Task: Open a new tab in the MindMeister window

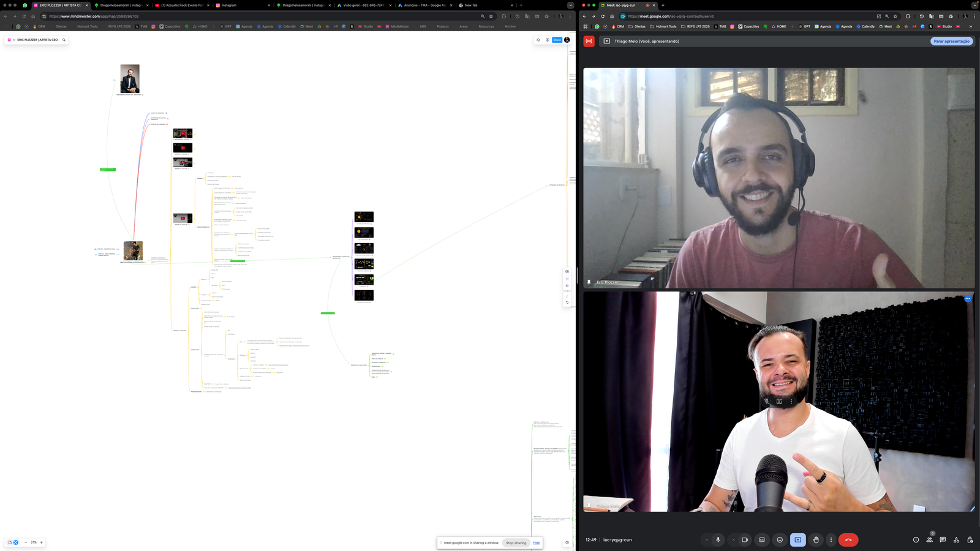Action: click(x=521, y=5)
